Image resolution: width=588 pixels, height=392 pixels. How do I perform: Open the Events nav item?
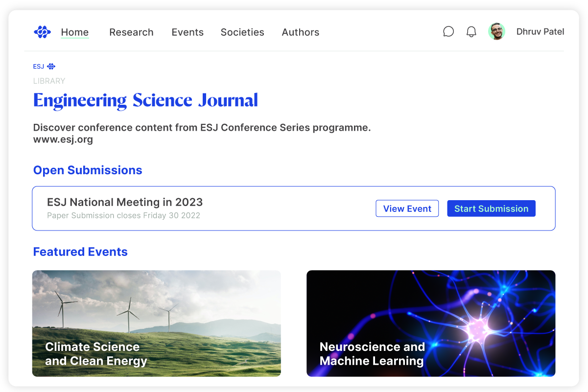(x=188, y=32)
